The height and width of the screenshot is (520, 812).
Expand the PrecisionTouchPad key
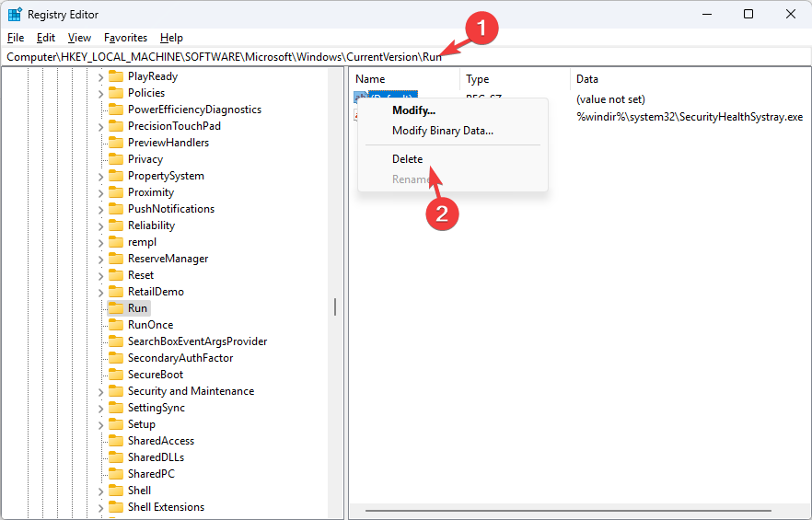point(100,127)
